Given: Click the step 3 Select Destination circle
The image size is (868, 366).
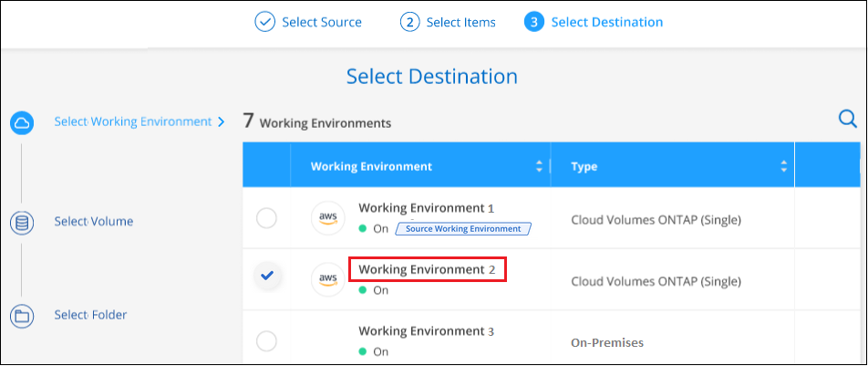Looking at the screenshot, I should (x=534, y=22).
